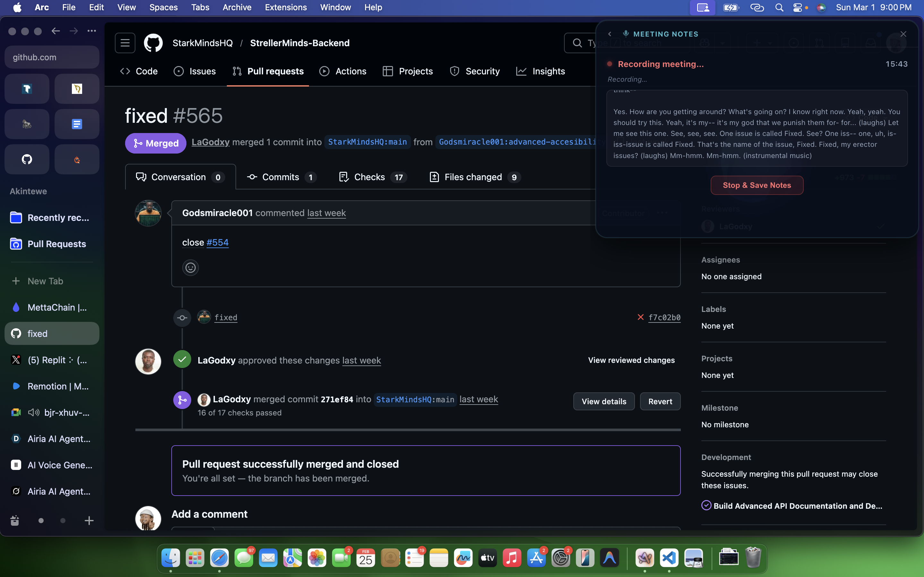Screen dimensions: 924x577
Task: Open the pinned GitHub favorite tile
Action: point(27,159)
